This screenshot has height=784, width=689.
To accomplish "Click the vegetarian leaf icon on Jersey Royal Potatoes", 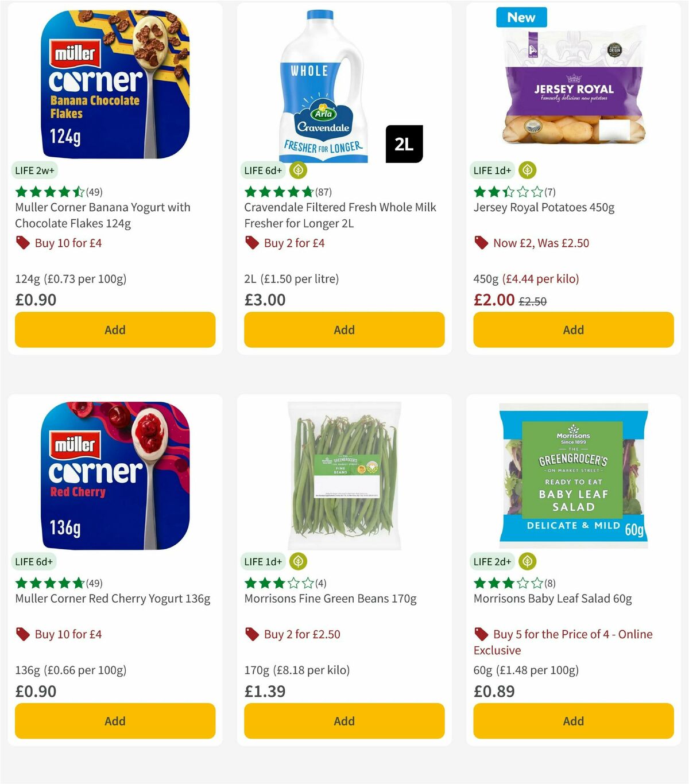I will (x=527, y=170).
